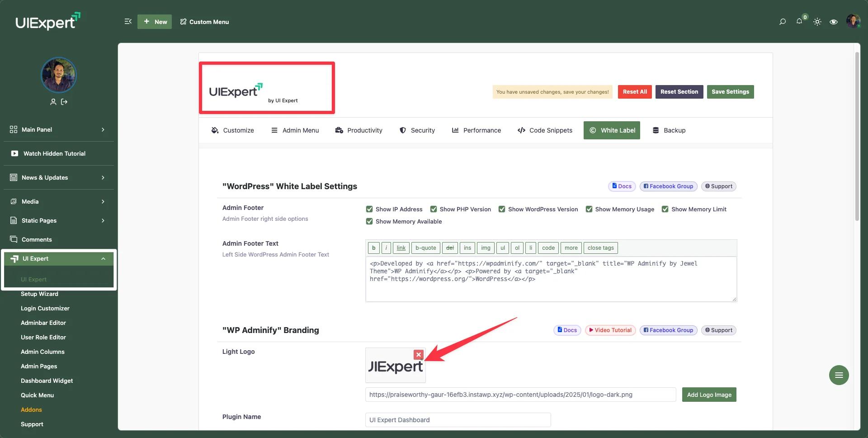Expand Static Pages submenu chevron

[x=103, y=220]
